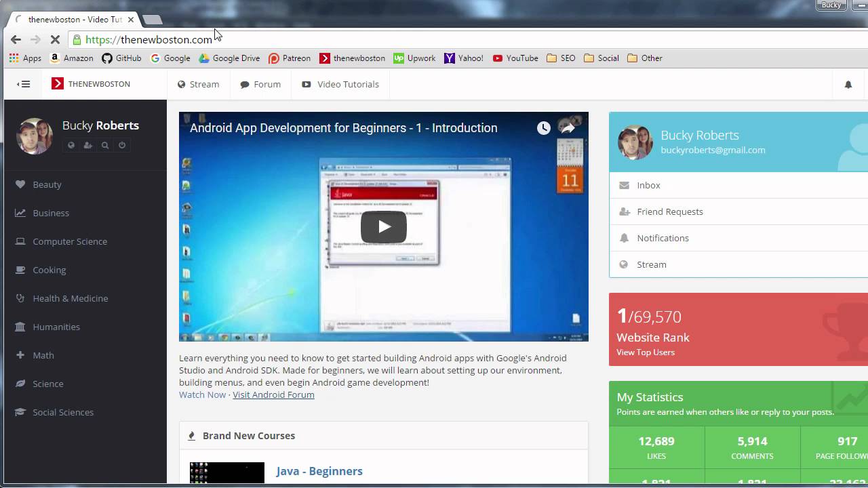Click the notification bell in the top navbar
This screenshot has width=868, height=488.
click(848, 85)
